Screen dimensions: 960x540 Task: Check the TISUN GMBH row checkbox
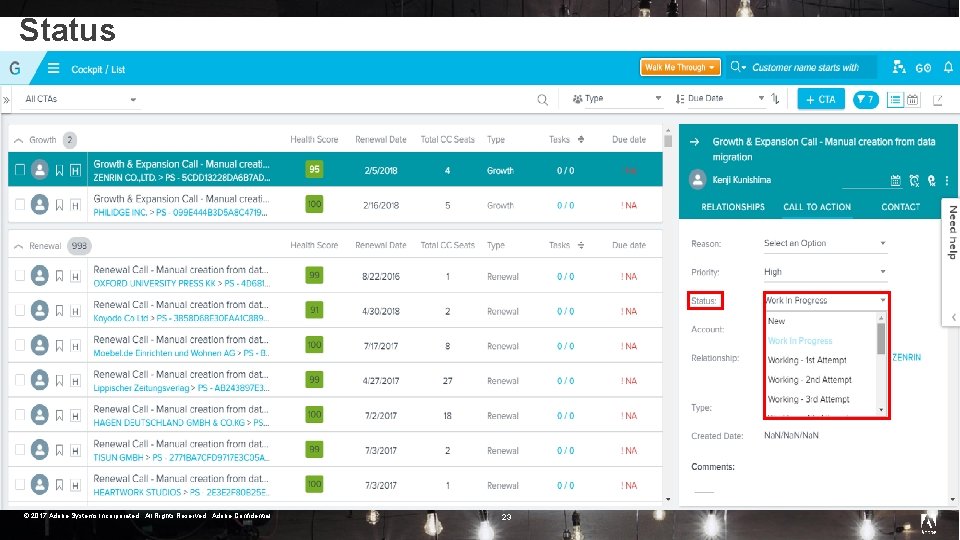[20, 449]
